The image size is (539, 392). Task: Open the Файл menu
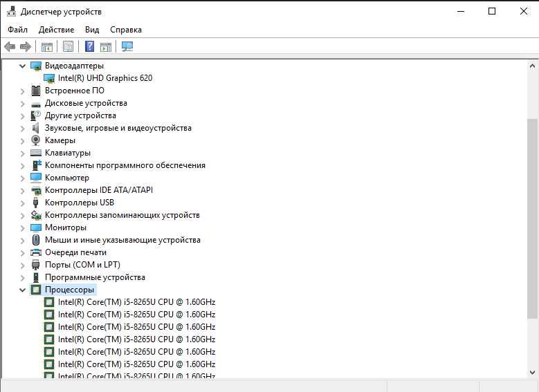click(17, 30)
